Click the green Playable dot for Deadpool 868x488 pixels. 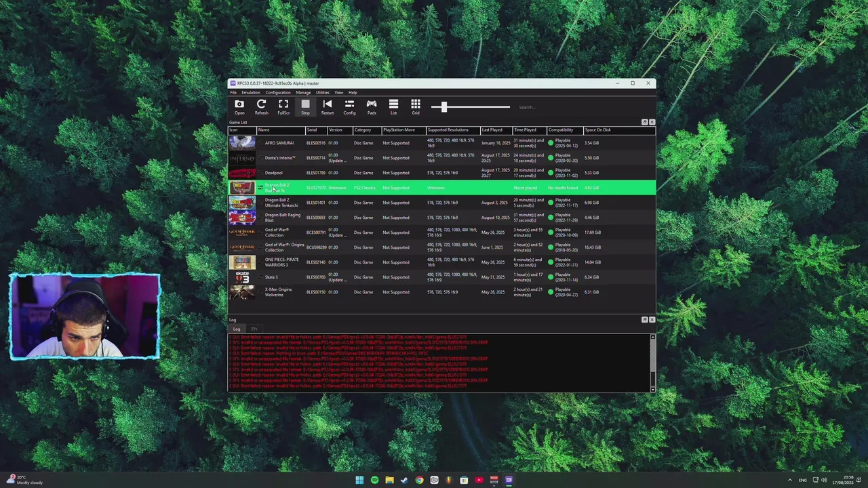pyautogui.click(x=551, y=173)
